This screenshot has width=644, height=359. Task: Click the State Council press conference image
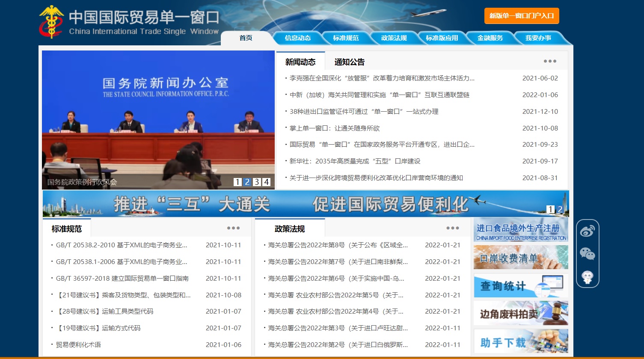[x=157, y=116]
